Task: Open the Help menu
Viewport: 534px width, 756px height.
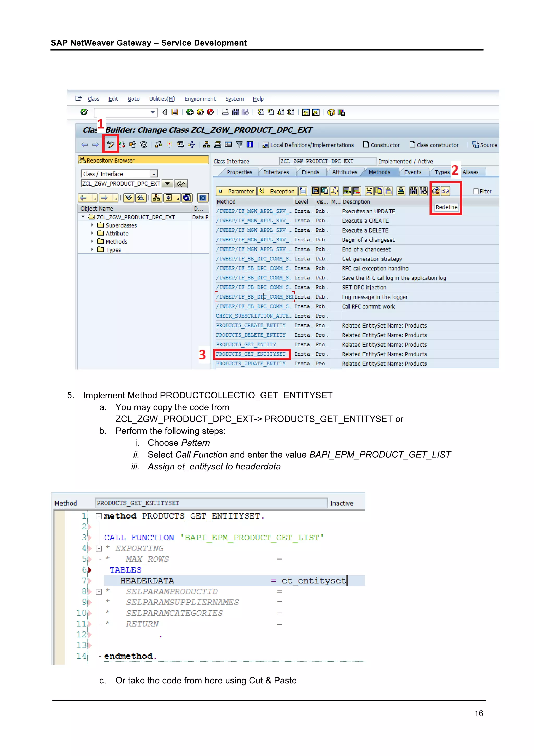Action: pyautogui.click(x=258, y=99)
